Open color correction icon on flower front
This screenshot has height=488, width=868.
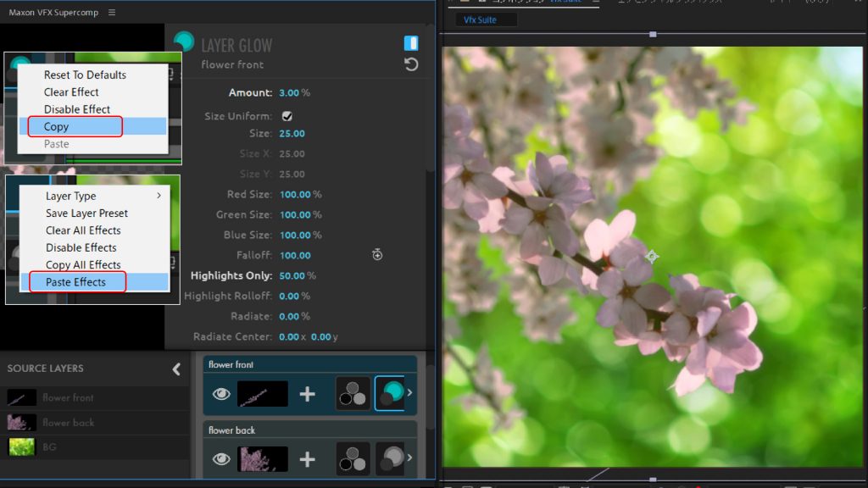[353, 394]
